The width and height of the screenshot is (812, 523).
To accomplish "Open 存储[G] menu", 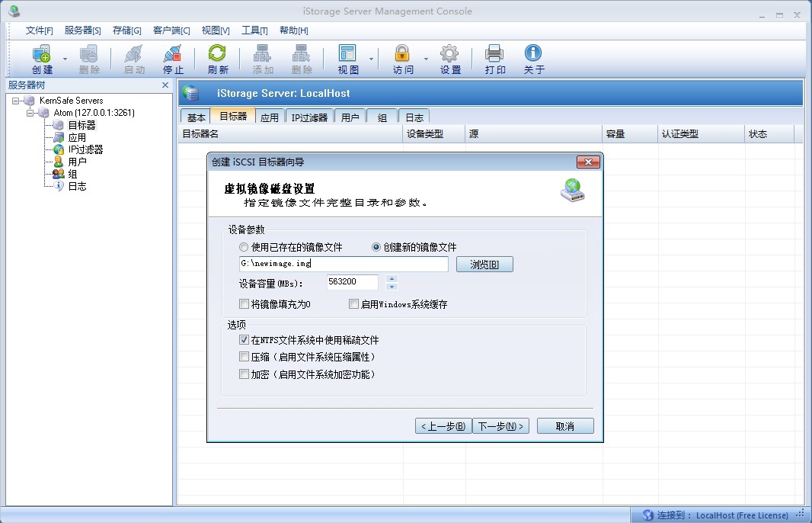I will coord(127,30).
